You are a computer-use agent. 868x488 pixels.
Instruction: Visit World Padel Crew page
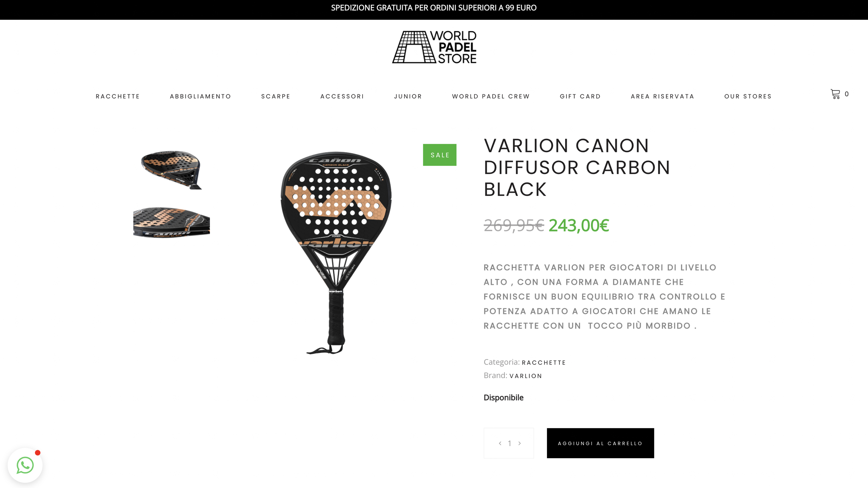click(491, 96)
